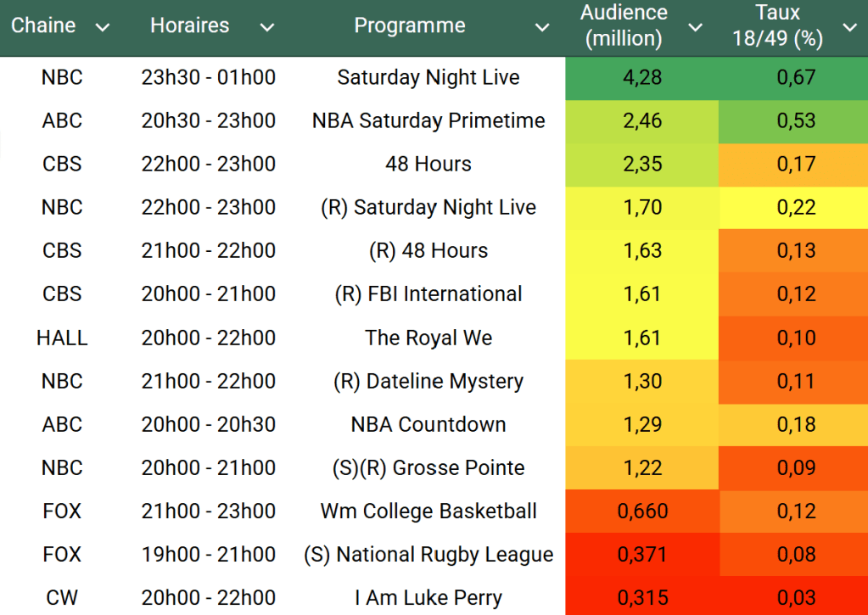Click the Horaires column header label
Image resolution: width=868 pixels, height=615 pixels.
pyautogui.click(x=189, y=25)
